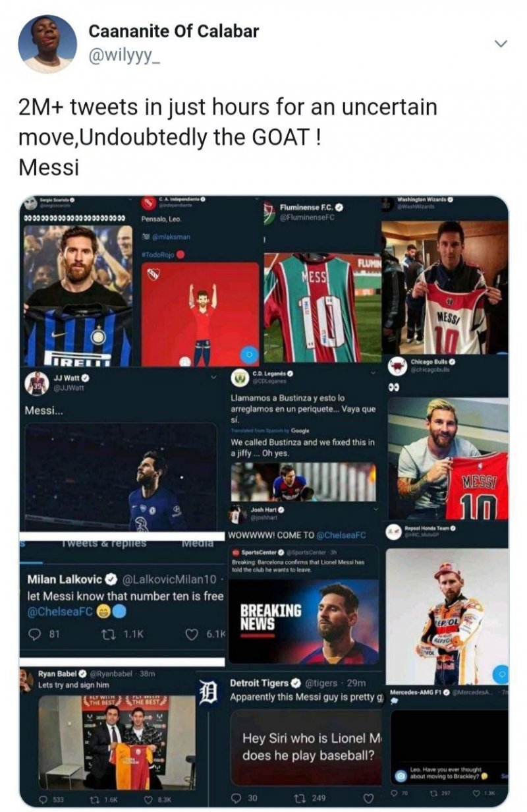This screenshot has height=812, width=527.
Task: Click the #TodoRojo hashtag
Action: [x=159, y=253]
